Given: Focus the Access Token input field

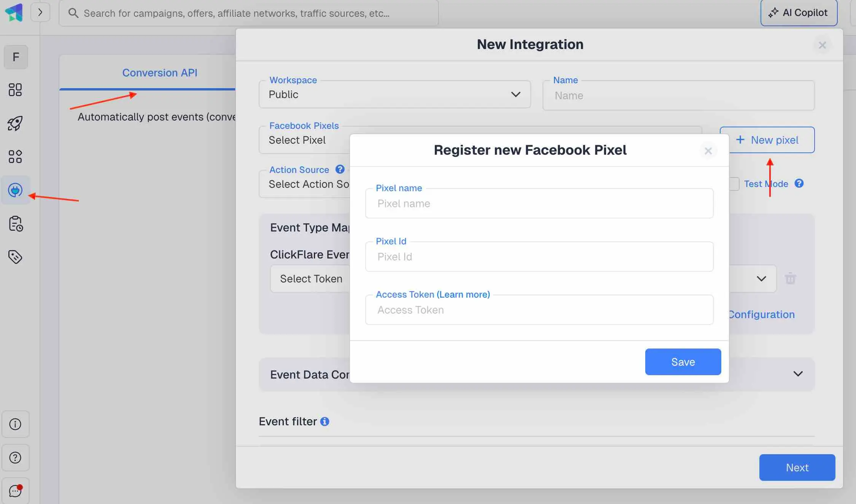Looking at the screenshot, I should (539, 310).
